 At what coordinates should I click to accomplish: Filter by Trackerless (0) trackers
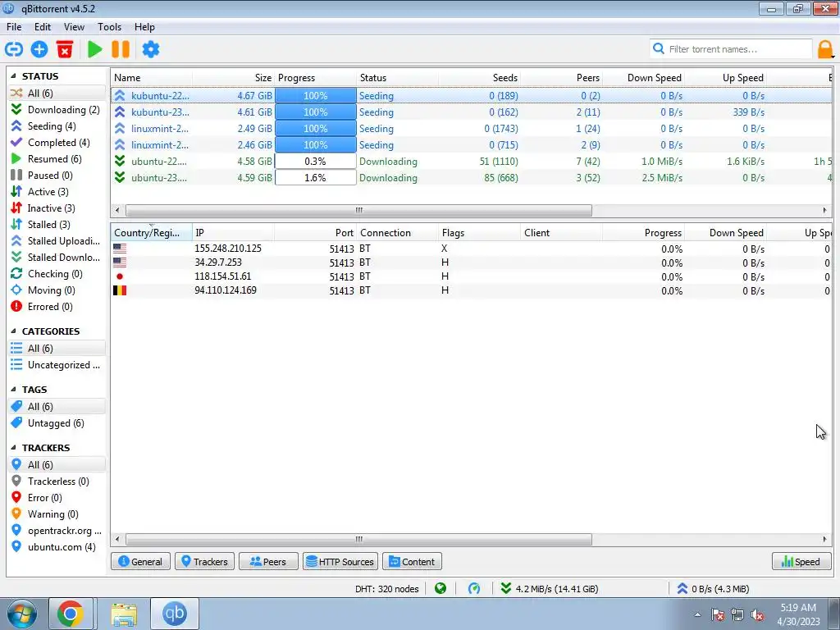click(x=57, y=482)
